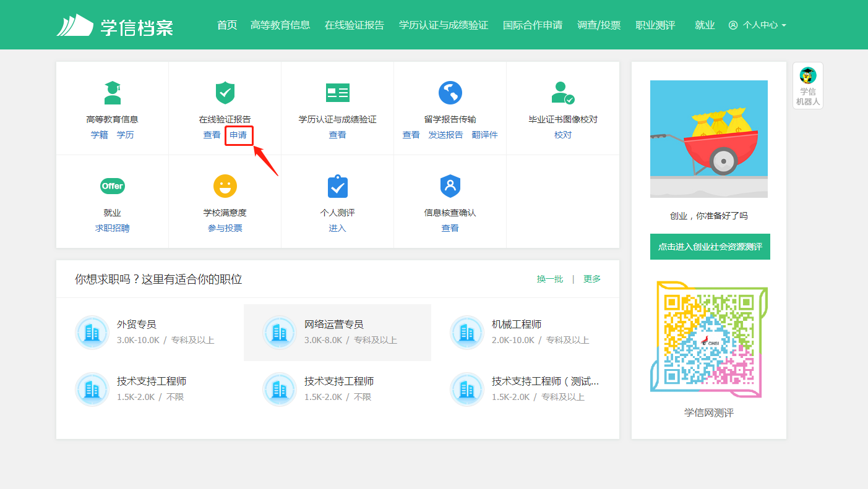Viewport: 868px width, 489px height.
Task: Click the building icon next to 网络运营专员
Action: [x=280, y=333]
